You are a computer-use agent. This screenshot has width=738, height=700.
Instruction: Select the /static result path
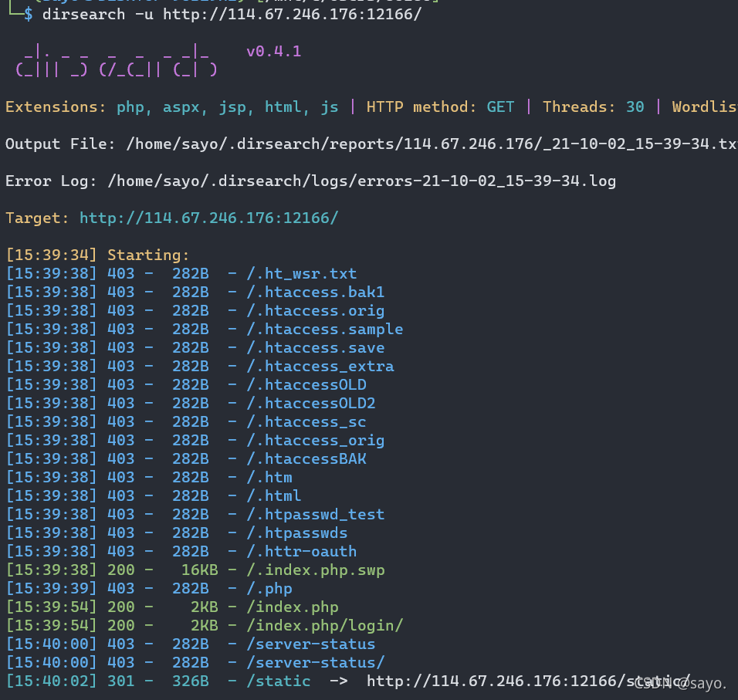pos(279,681)
